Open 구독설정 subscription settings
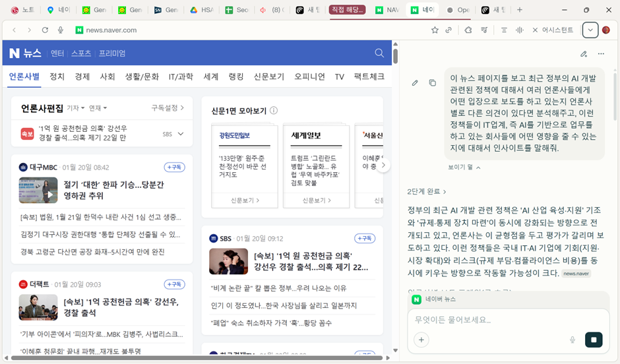This screenshot has width=620, height=364. click(x=168, y=108)
